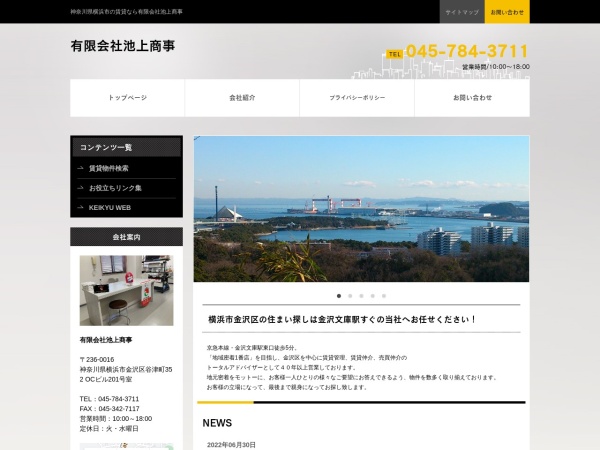This screenshot has width=600, height=450.
Task: Open the トップページ navigation item
Action: pos(127,98)
